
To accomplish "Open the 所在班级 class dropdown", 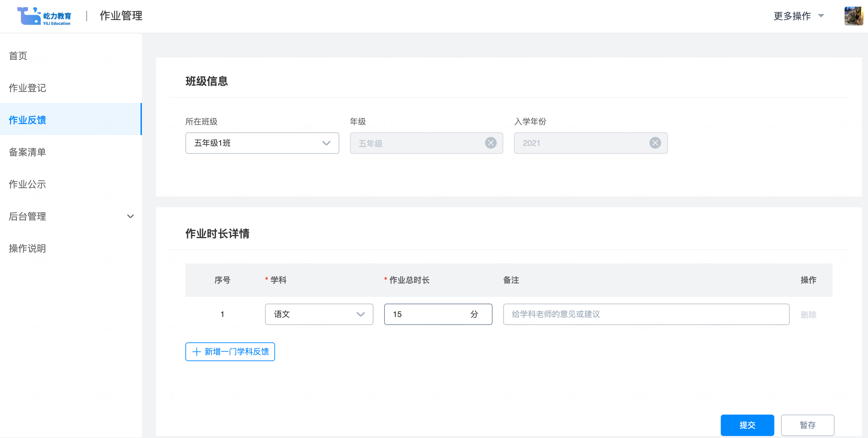I will point(262,143).
